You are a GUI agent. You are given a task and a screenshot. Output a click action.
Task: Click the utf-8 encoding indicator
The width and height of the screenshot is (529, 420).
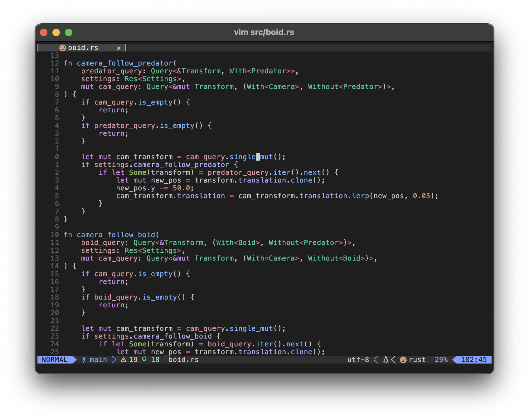click(x=358, y=360)
